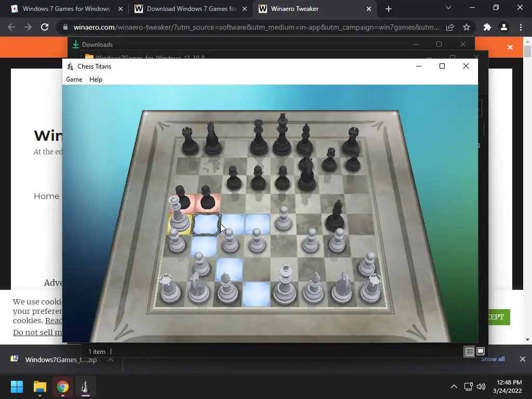532x399 pixels.
Task: Go forward in Chrome
Action: 28,27
